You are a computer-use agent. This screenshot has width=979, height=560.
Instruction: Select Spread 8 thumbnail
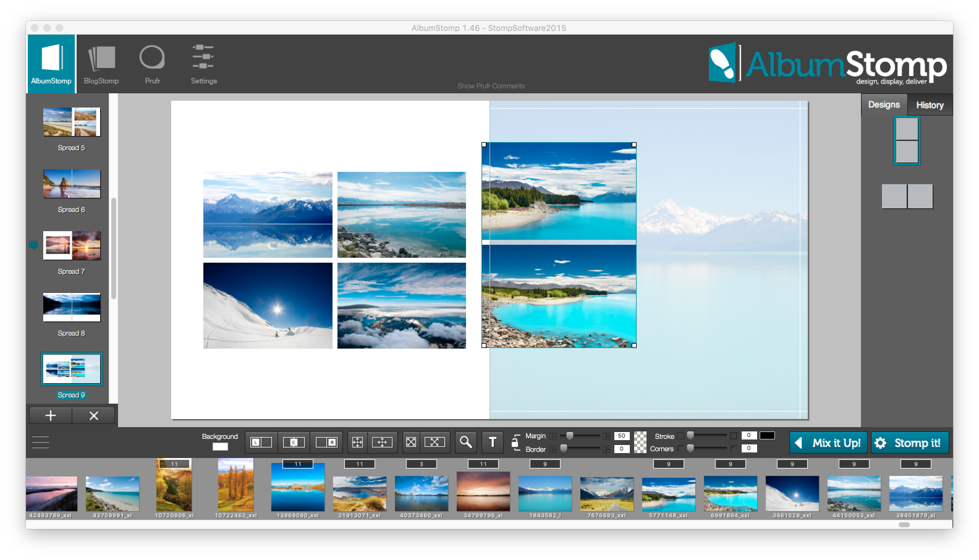(x=72, y=307)
